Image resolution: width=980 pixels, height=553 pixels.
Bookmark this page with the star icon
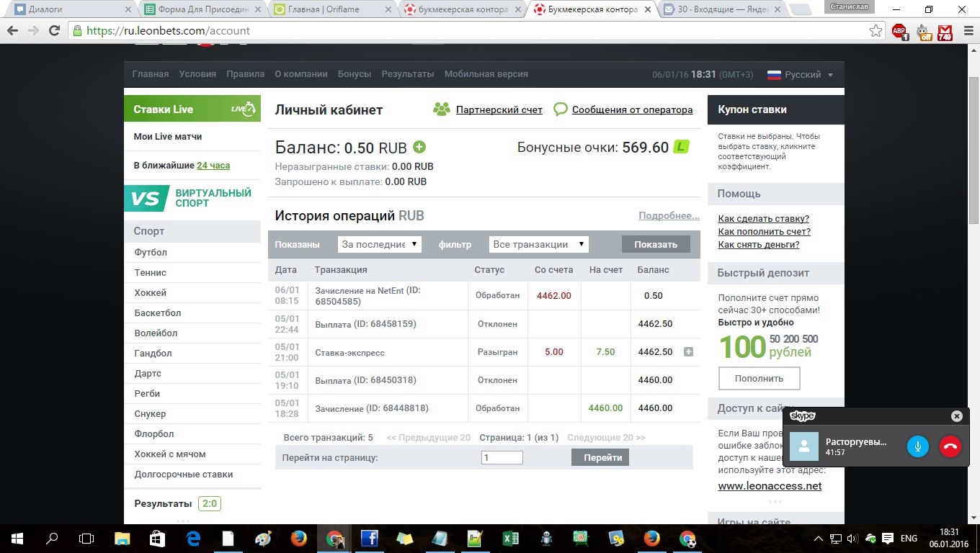coord(876,31)
